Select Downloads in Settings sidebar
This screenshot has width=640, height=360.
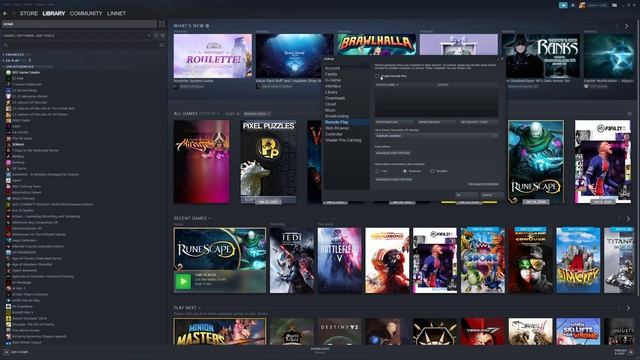pyautogui.click(x=335, y=98)
